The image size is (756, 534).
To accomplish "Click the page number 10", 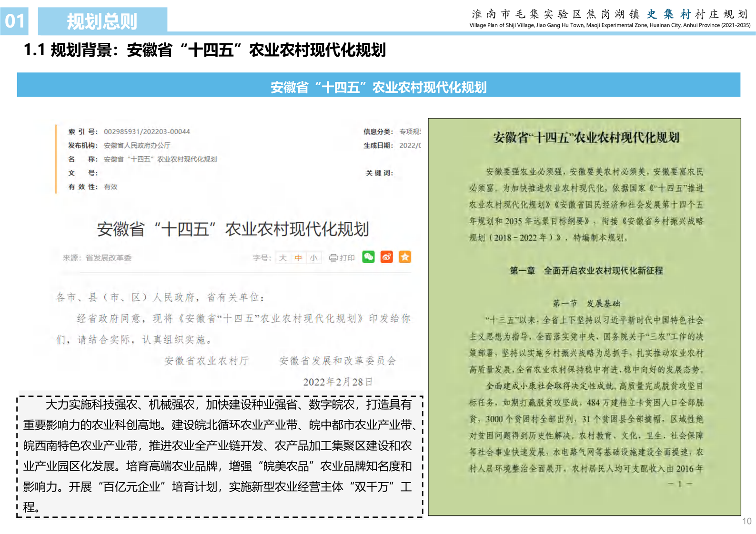I will tap(746, 521).
